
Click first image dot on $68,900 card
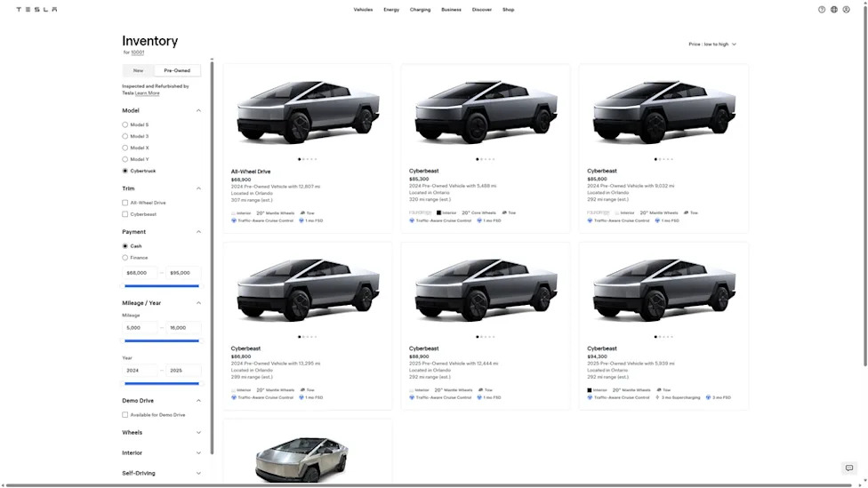pos(300,159)
